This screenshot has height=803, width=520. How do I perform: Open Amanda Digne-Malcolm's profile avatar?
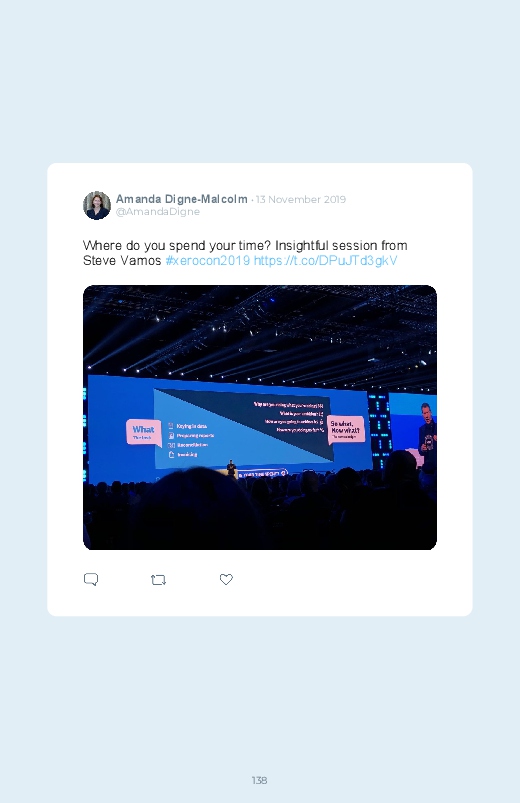pos(97,205)
